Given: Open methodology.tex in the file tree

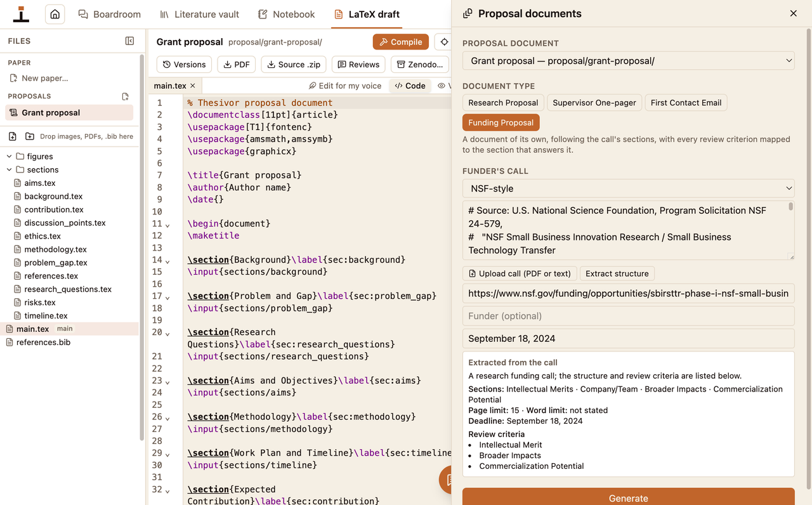Looking at the screenshot, I should (x=56, y=249).
